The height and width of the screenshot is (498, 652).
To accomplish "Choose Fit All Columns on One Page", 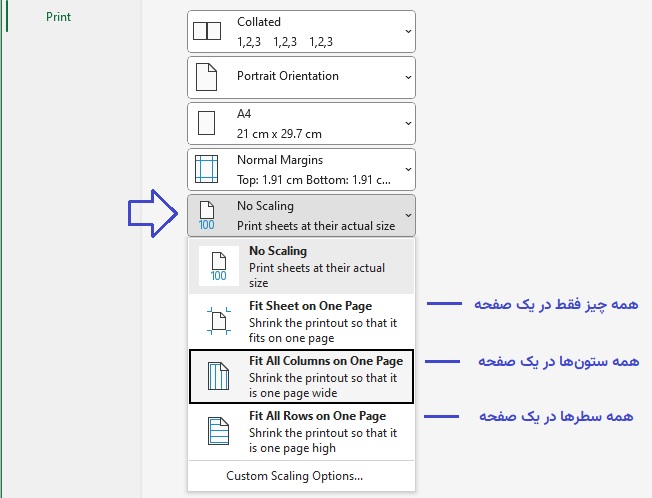I will pyautogui.click(x=301, y=376).
